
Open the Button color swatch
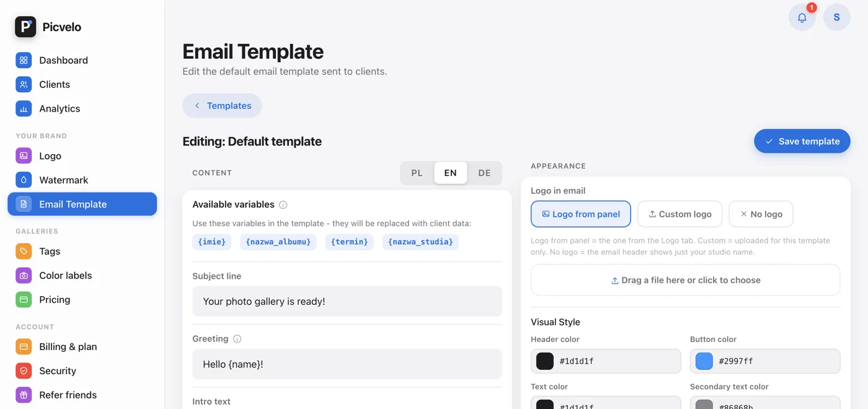point(704,361)
